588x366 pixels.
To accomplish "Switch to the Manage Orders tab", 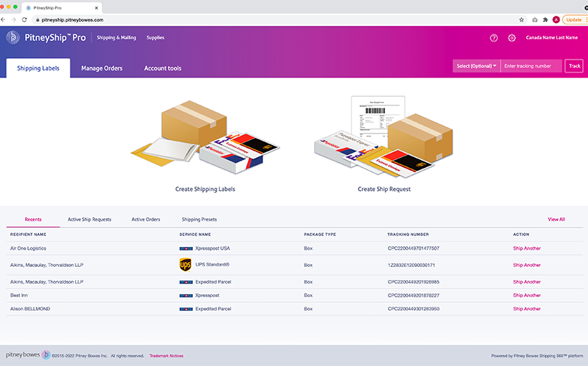I will coord(102,68).
